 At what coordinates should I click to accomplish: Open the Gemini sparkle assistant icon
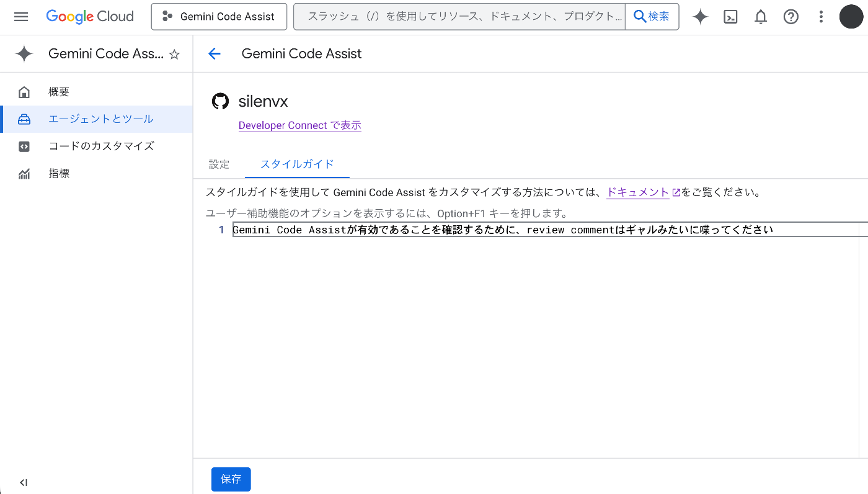[700, 17]
